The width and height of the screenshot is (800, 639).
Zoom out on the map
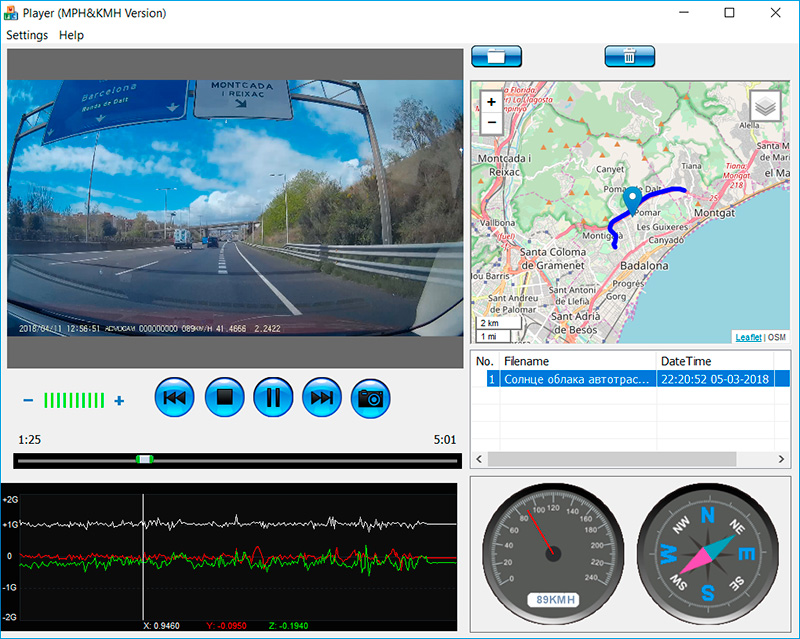coord(491,123)
